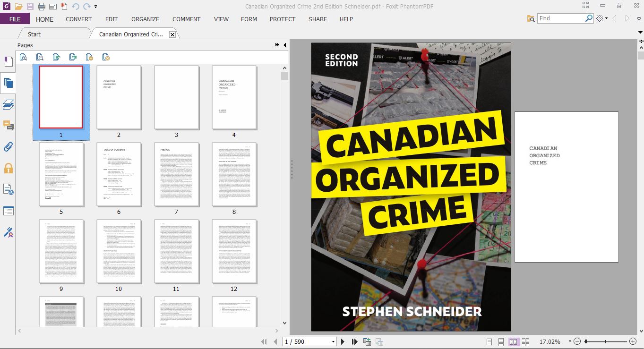Open the ORGANIZE ribbon tab
The height and width of the screenshot is (349, 644).
tap(146, 19)
